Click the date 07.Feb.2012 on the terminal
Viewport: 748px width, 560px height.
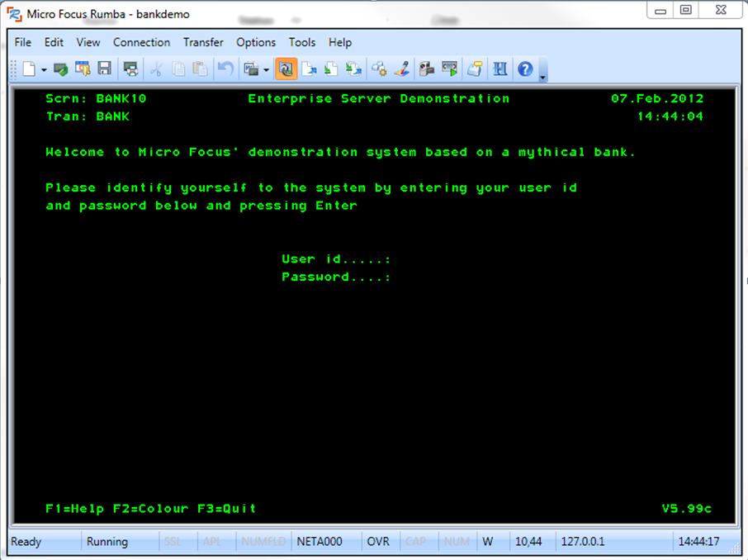coord(657,99)
